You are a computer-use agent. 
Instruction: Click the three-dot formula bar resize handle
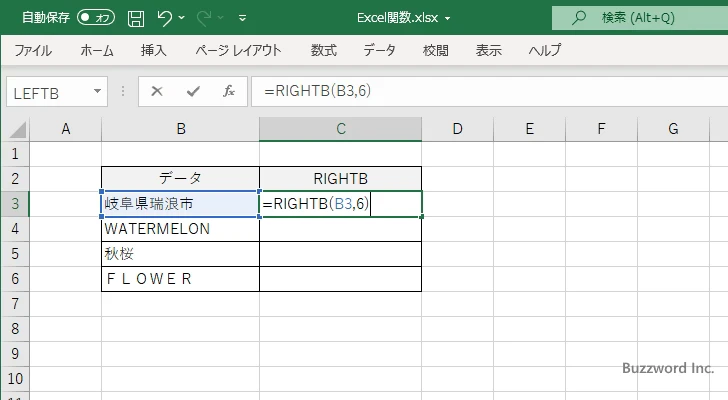click(123, 91)
